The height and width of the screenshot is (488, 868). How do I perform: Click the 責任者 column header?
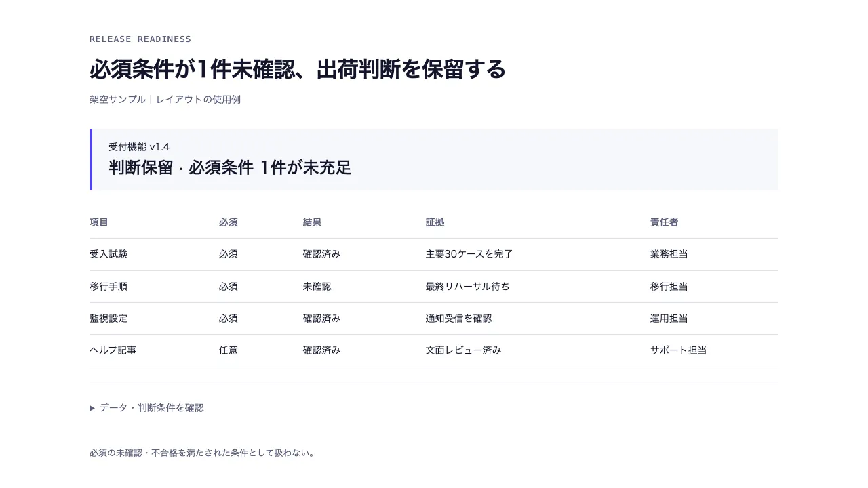point(665,222)
